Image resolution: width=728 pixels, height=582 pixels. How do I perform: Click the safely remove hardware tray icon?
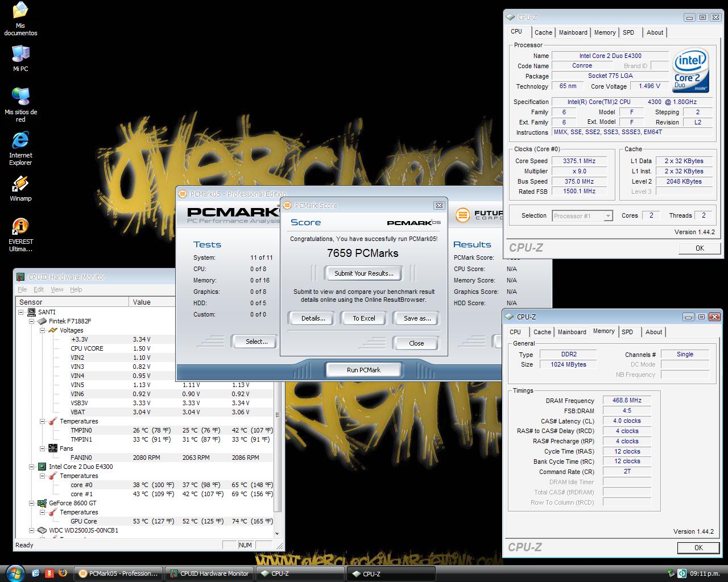pos(671,573)
